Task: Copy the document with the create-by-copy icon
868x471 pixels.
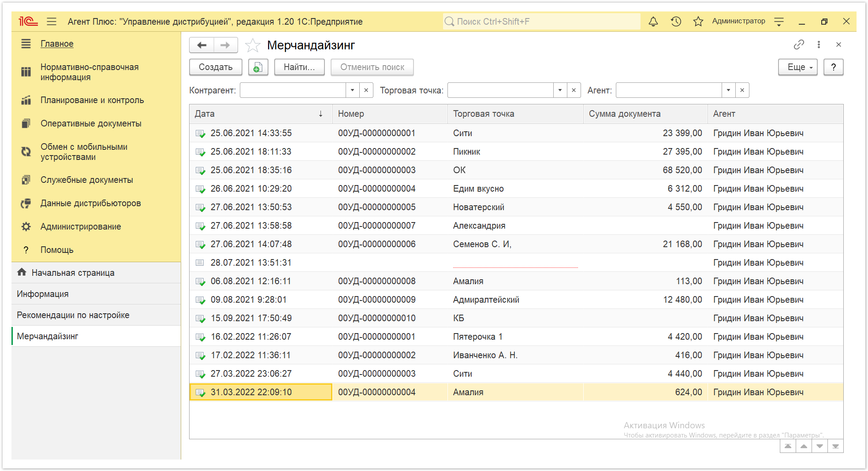Action: 258,67
